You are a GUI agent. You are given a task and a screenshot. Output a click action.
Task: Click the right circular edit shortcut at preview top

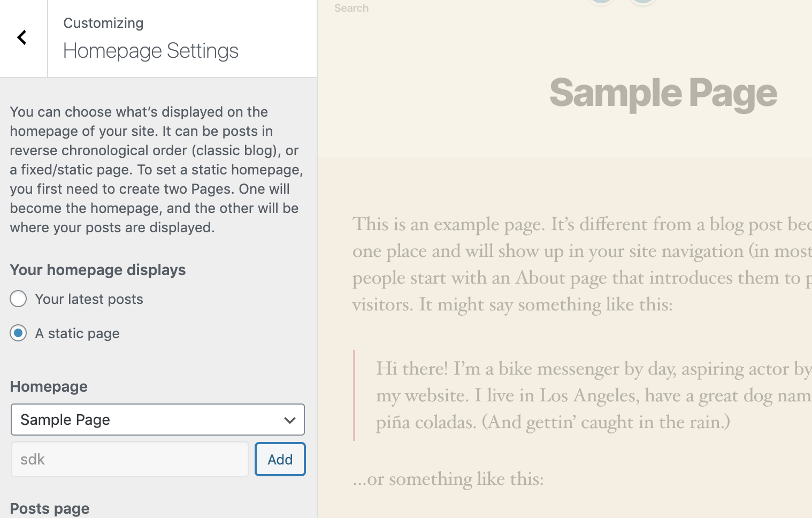click(642, 2)
